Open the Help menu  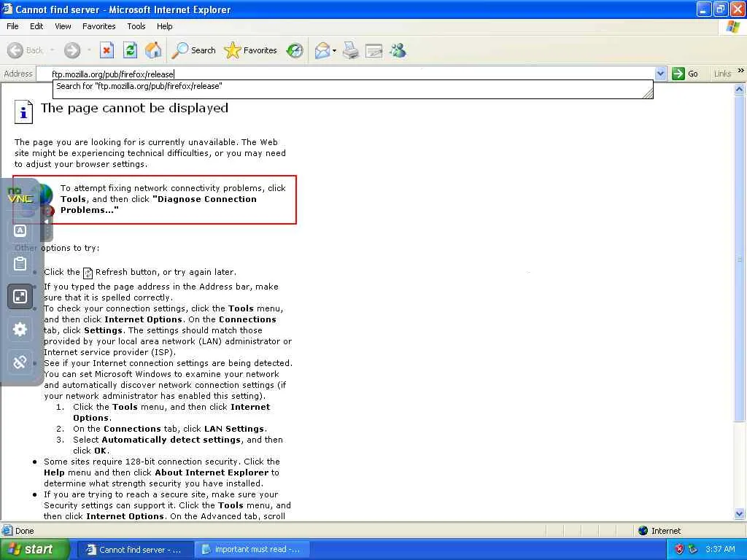(165, 26)
